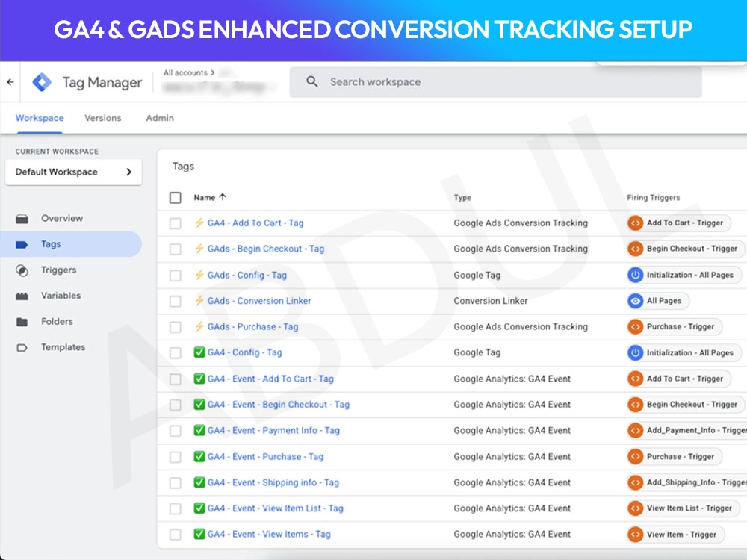Click lightning icon beside GAds - Config - Tag

click(x=199, y=275)
